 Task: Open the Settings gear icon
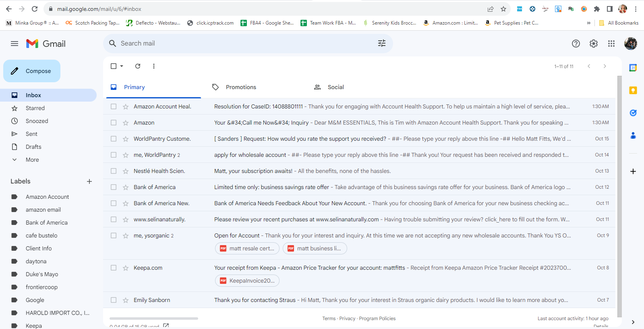[594, 44]
